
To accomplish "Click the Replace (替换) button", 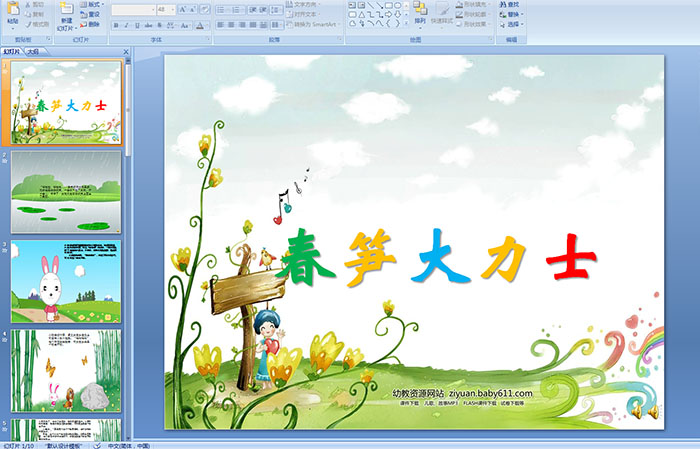I will tap(512, 15).
